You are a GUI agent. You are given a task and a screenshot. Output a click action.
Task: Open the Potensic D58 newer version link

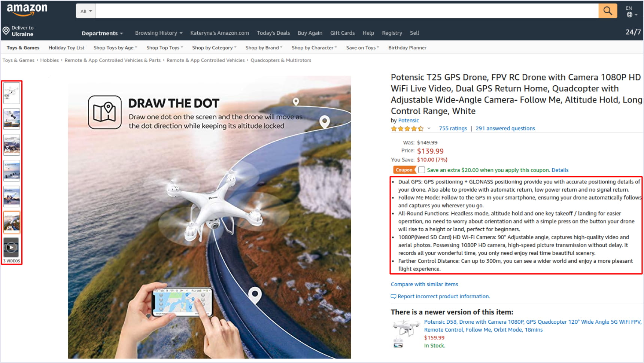coord(533,326)
